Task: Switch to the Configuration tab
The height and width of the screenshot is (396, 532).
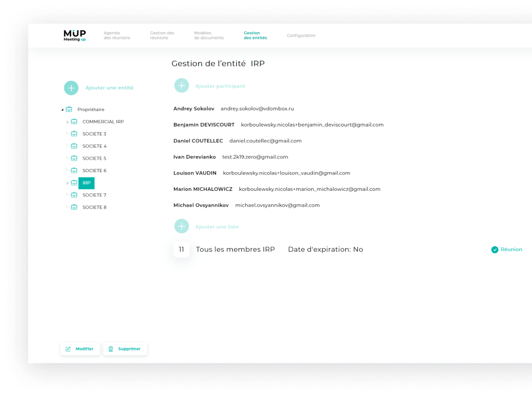Action: (301, 35)
